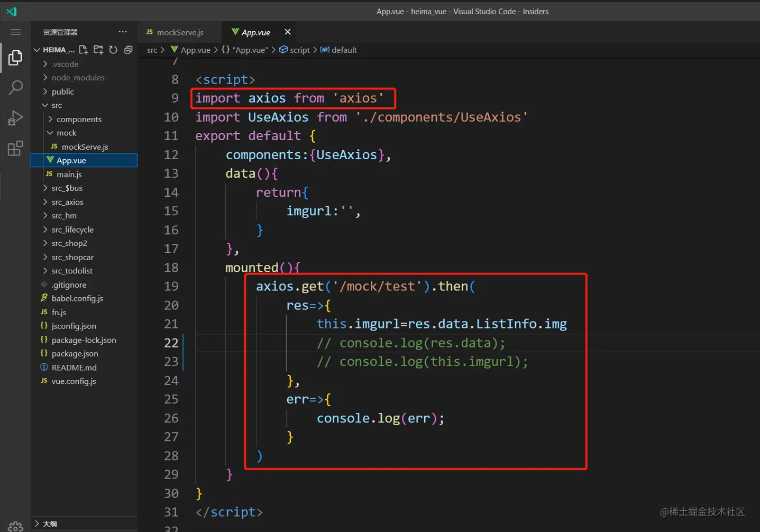
Task: Click the "App.vue" object breadcrumb
Action: coord(245,50)
